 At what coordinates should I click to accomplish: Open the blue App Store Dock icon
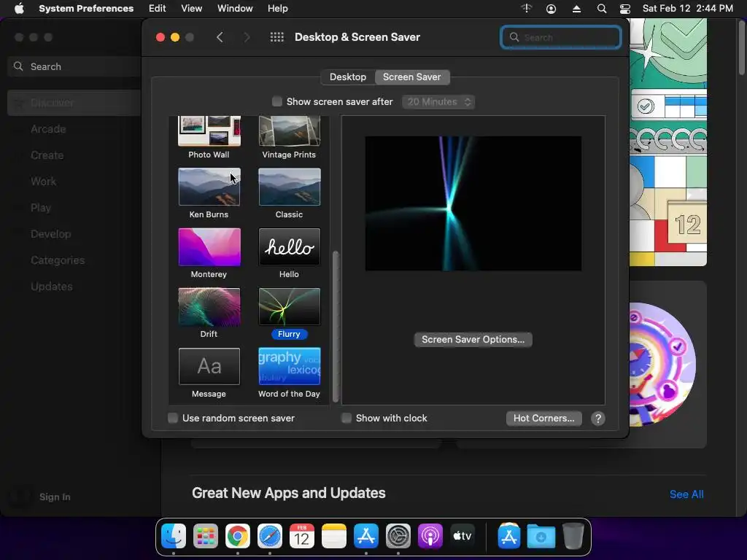[x=366, y=536]
